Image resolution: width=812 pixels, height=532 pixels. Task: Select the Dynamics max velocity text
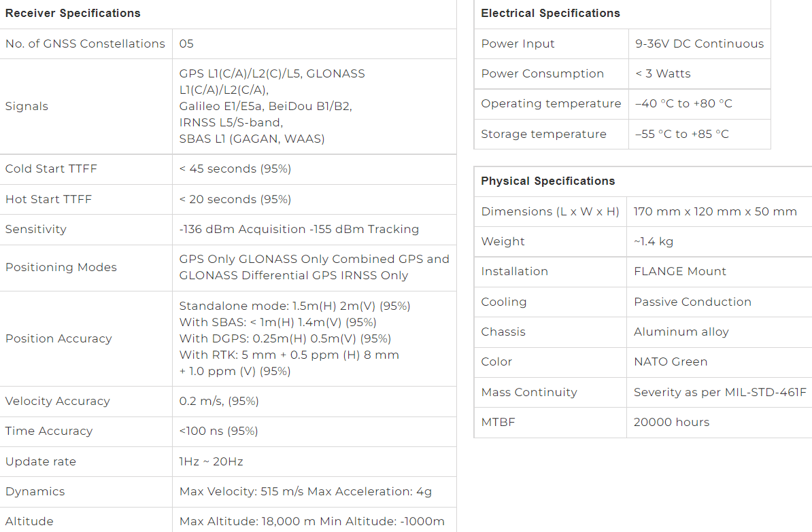(241, 492)
